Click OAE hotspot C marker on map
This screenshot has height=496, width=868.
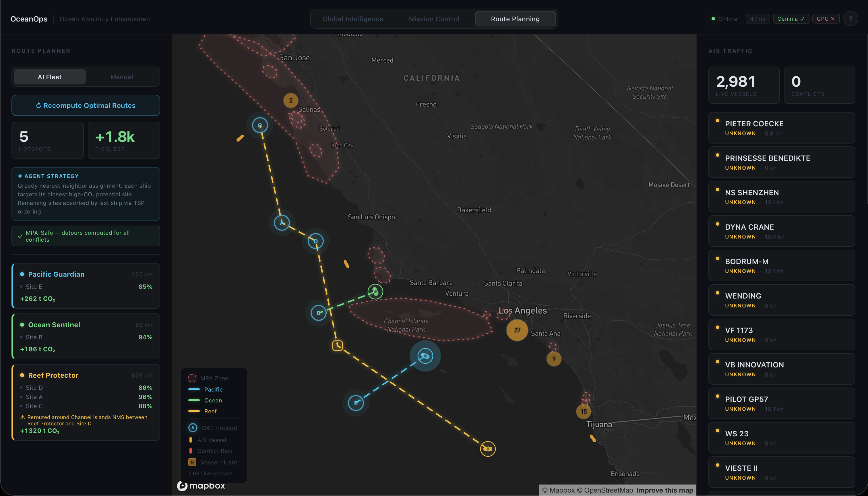[260, 125]
